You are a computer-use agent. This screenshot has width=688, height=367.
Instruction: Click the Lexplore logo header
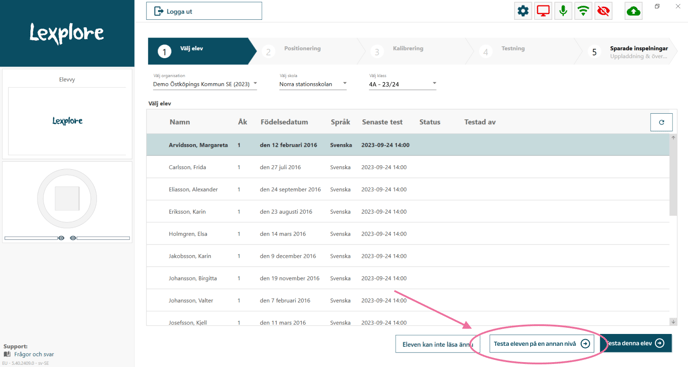pos(67,33)
